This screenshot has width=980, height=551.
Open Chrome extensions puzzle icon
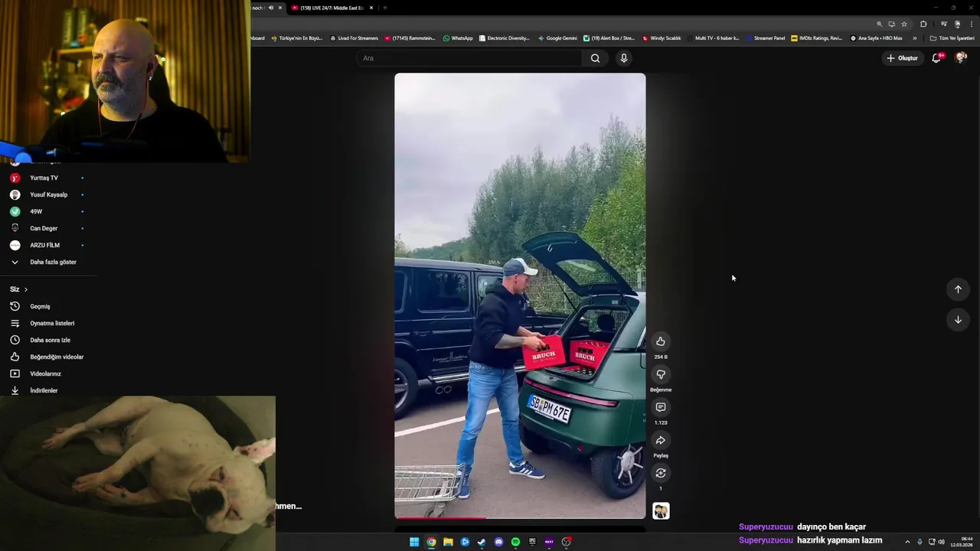pyautogui.click(x=923, y=24)
